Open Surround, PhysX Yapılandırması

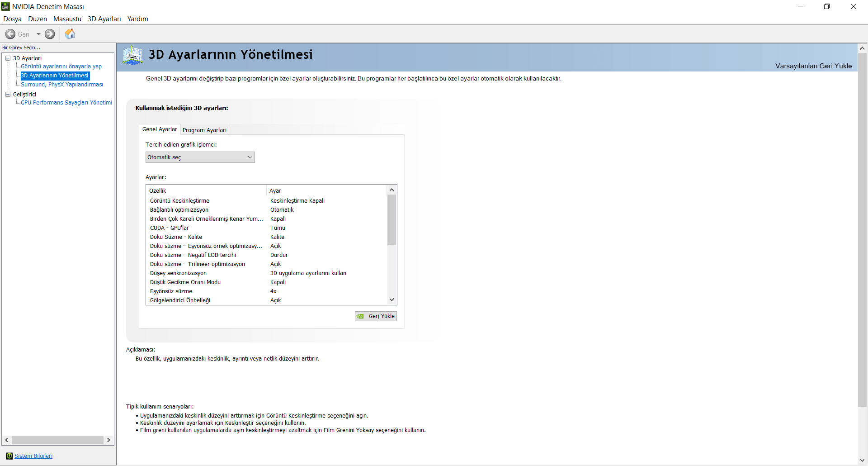tap(62, 85)
